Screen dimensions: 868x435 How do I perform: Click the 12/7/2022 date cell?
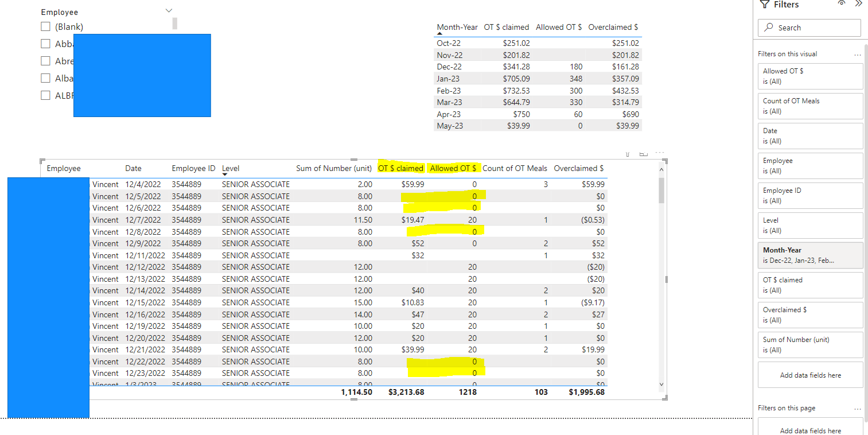(x=143, y=220)
